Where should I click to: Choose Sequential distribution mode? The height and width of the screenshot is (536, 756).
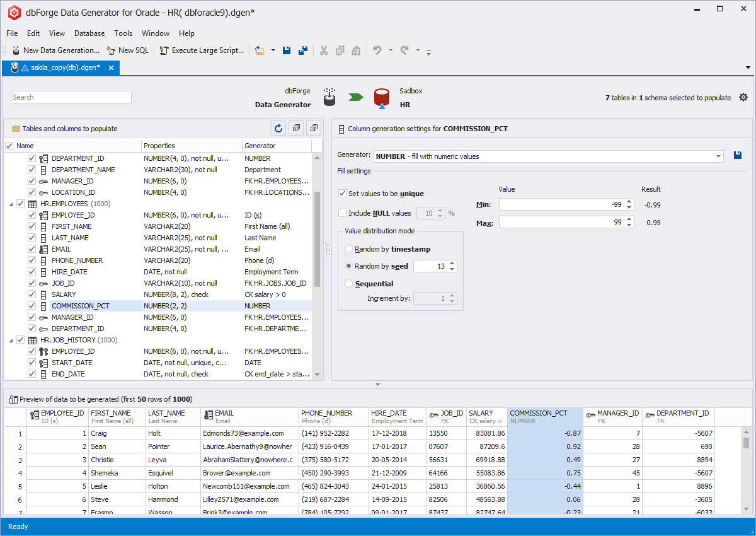click(x=349, y=284)
